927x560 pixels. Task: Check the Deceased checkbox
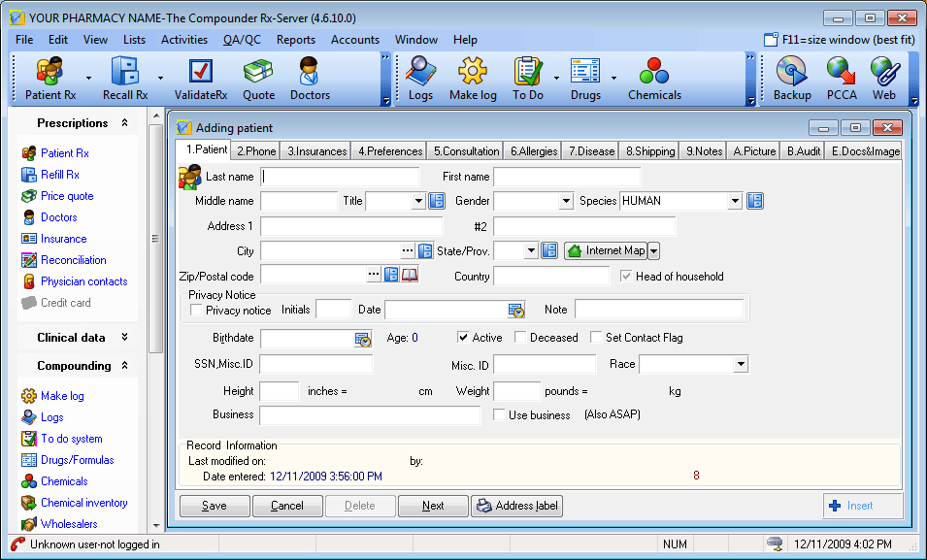(x=521, y=338)
